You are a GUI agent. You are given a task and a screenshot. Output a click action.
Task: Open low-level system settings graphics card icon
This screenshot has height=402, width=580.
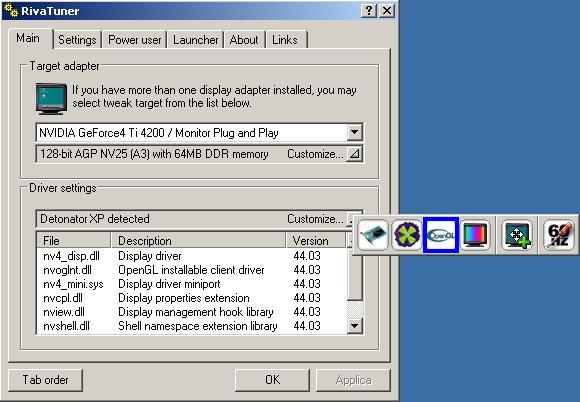click(x=373, y=235)
